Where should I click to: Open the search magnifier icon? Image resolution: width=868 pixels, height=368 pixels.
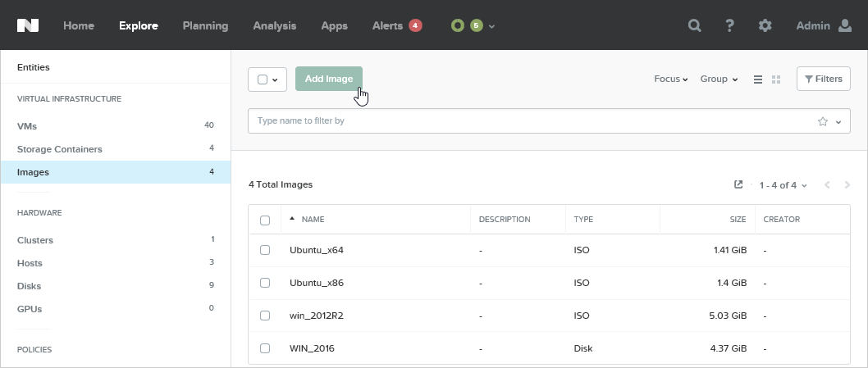click(x=694, y=25)
